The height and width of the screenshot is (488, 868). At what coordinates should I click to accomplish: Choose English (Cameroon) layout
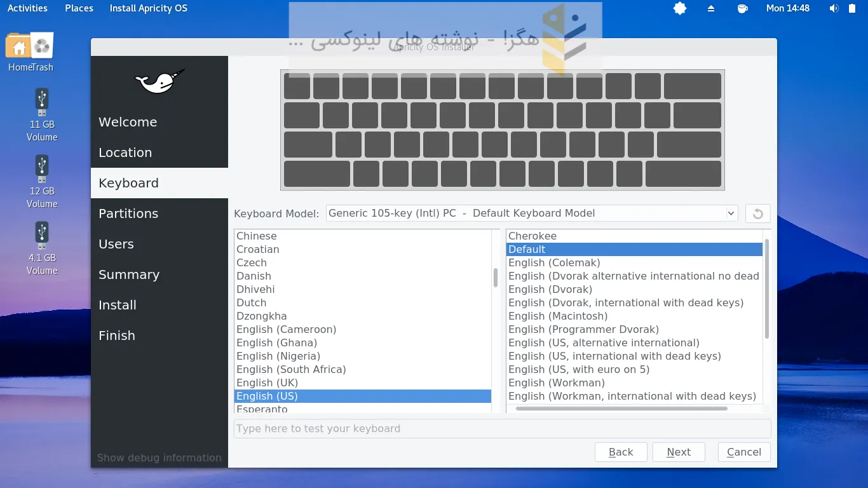(362, 329)
